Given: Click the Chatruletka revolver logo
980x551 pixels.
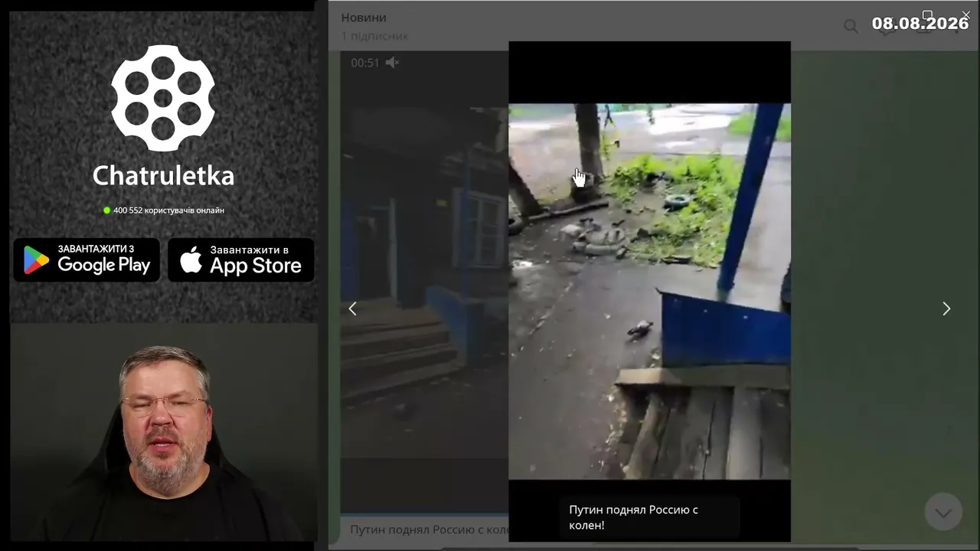Looking at the screenshot, I should pos(163,97).
